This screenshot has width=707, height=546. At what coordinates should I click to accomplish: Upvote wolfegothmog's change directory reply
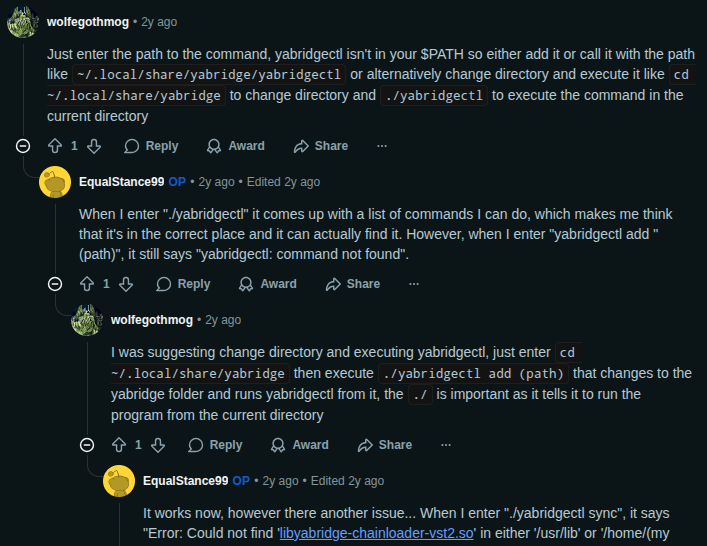point(119,445)
